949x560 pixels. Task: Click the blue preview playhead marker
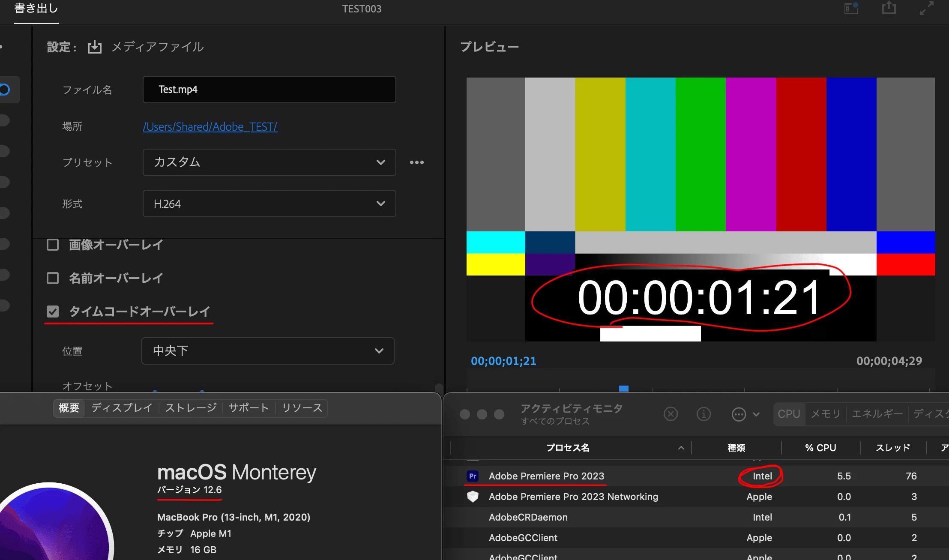(x=624, y=388)
